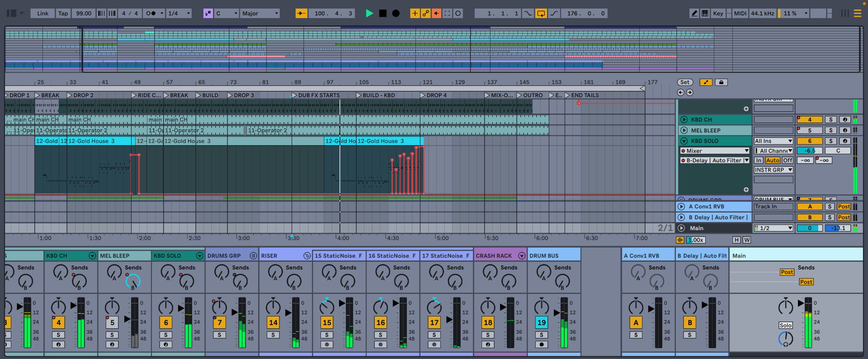Click the Main track volume slider
Screen dimensions: 868x359
click(x=809, y=228)
